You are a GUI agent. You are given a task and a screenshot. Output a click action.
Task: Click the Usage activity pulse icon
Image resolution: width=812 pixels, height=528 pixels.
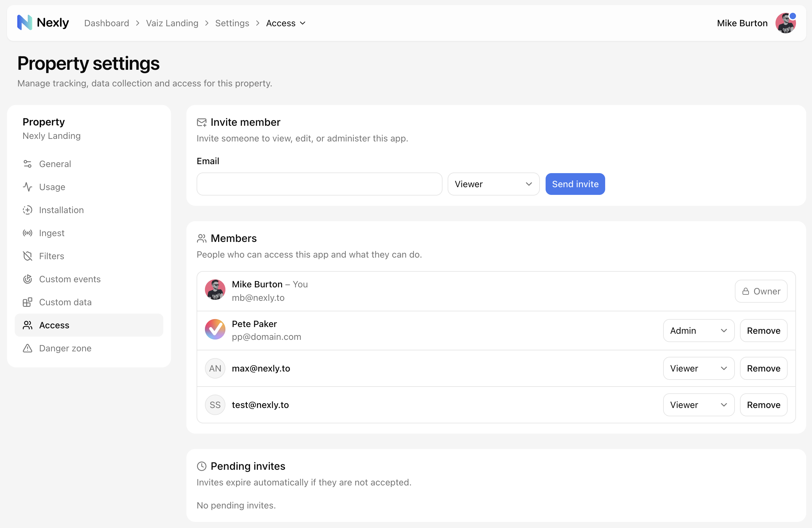28,187
